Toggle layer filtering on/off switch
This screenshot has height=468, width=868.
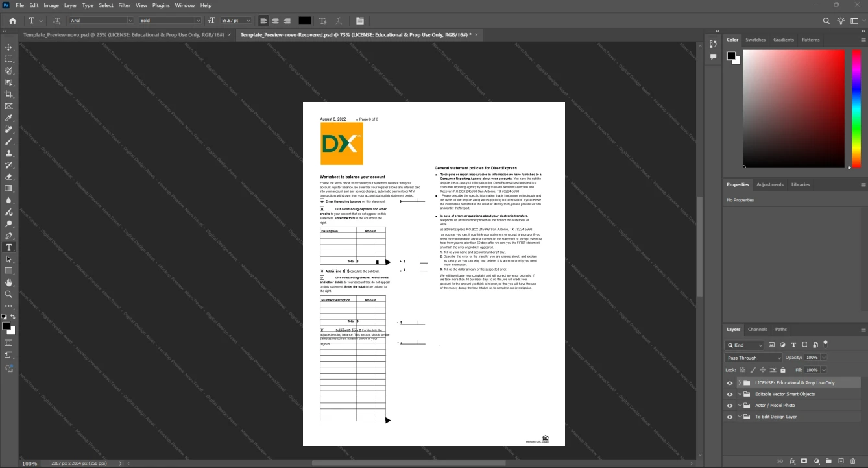point(825,343)
